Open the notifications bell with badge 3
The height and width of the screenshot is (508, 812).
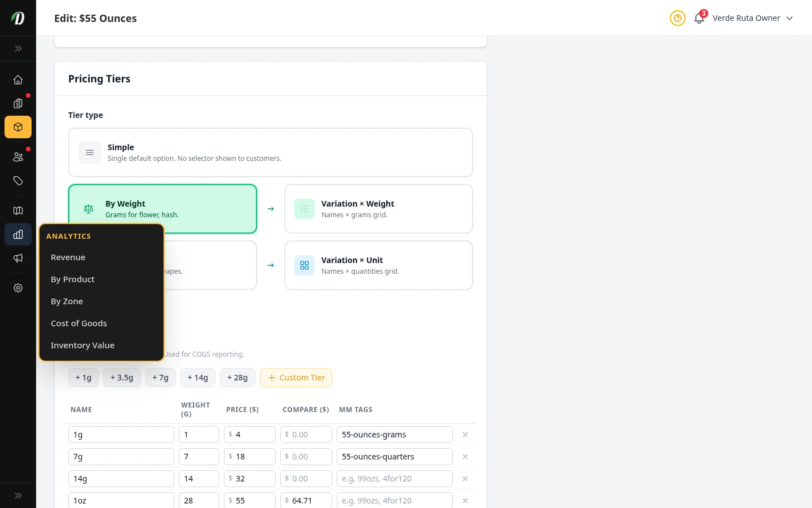699,18
